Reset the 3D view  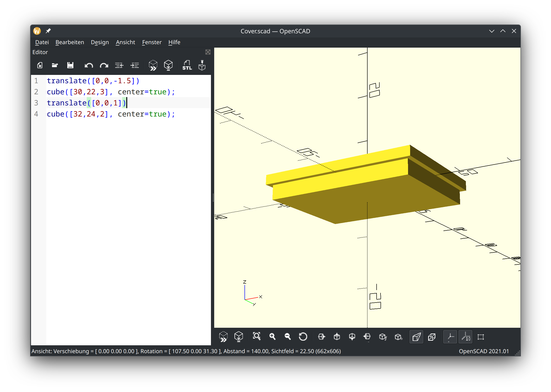click(303, 337)
